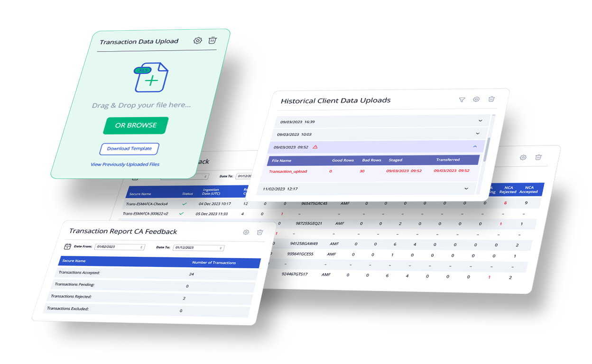This screenshot has width=592, height=364.
Task: Open settings gear in Historical Client Data Uploads
Action: coord(476,100)
